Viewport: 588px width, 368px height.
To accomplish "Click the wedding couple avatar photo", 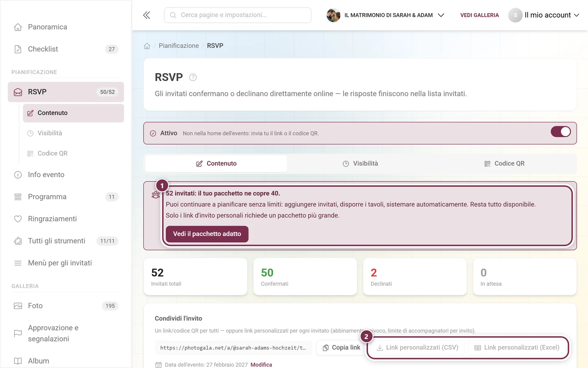I will (333, 15).
